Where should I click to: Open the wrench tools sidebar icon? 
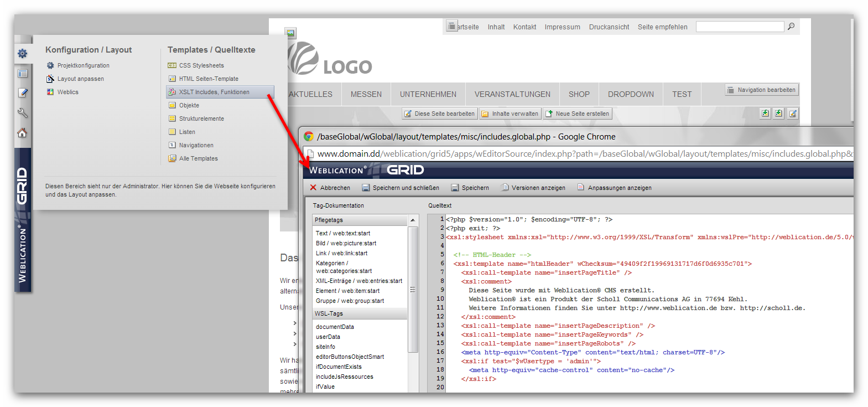tap(22, 113)
